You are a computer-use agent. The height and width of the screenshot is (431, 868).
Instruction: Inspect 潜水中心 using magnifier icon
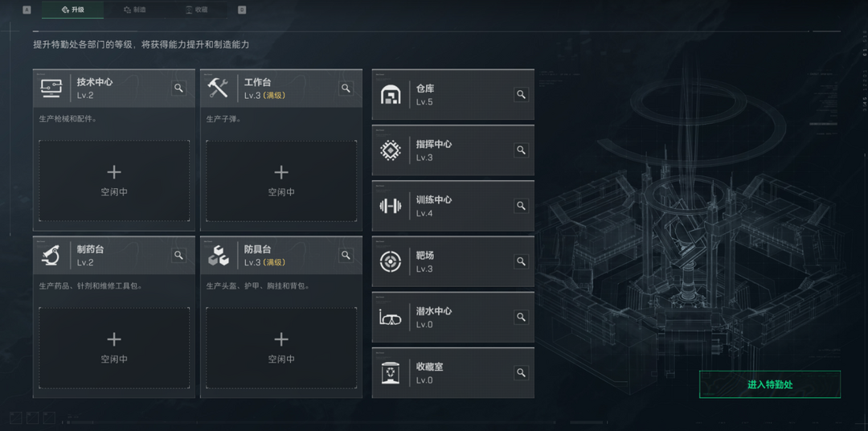point(521,317)
